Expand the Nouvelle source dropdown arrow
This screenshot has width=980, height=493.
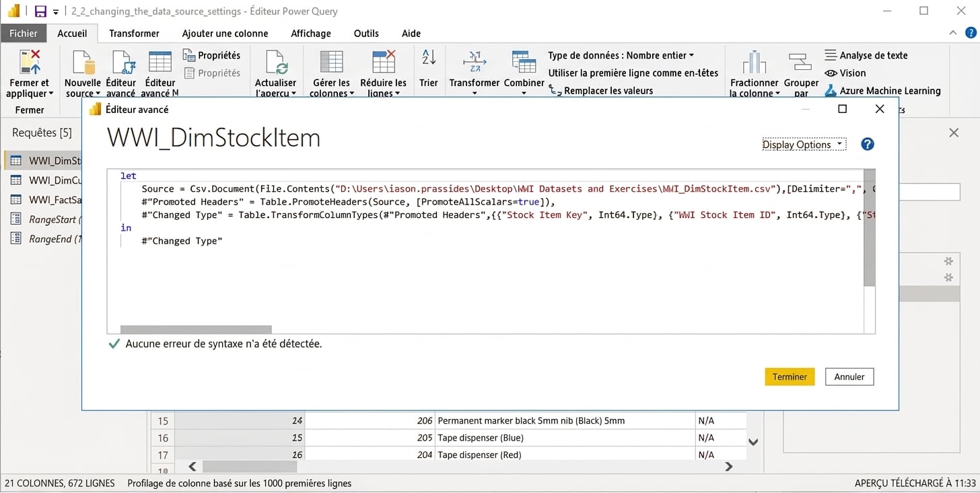98,94
